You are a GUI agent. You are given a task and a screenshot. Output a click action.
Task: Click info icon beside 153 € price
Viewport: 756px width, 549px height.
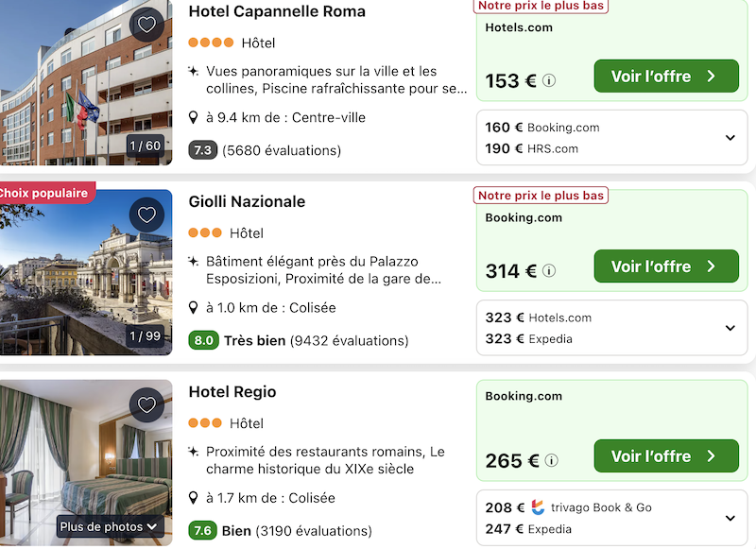click(x=549, y=81)
